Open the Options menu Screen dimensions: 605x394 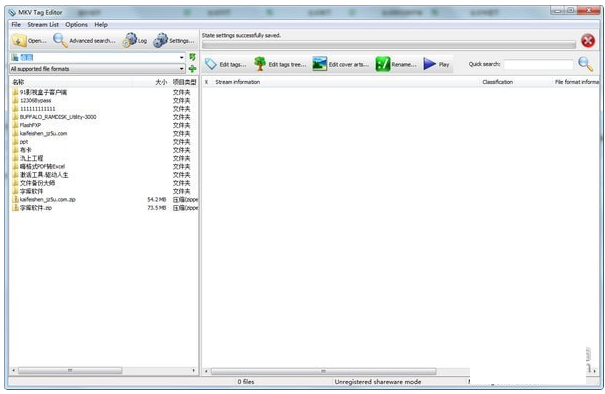(x=76, y=24)
